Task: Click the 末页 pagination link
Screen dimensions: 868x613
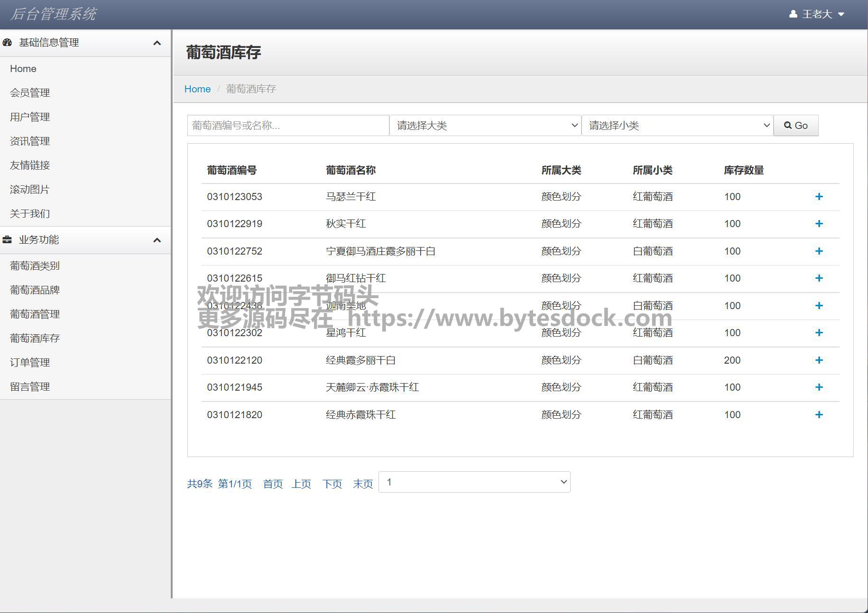Action: (363, 484)
